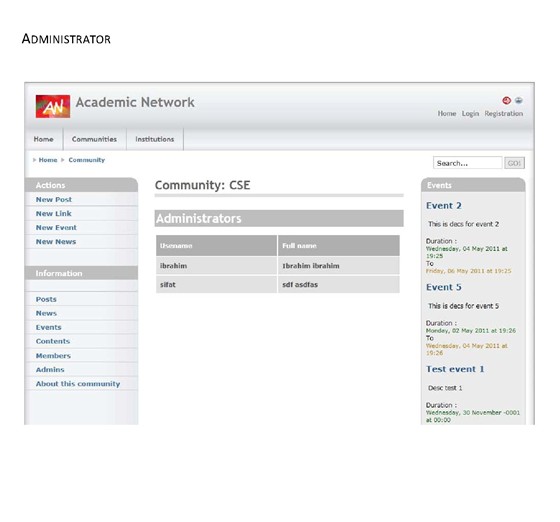Switch to the Communities tab
Image resolution: width=560 pixels, height=522 pixels.
click(x=94, y=139)
